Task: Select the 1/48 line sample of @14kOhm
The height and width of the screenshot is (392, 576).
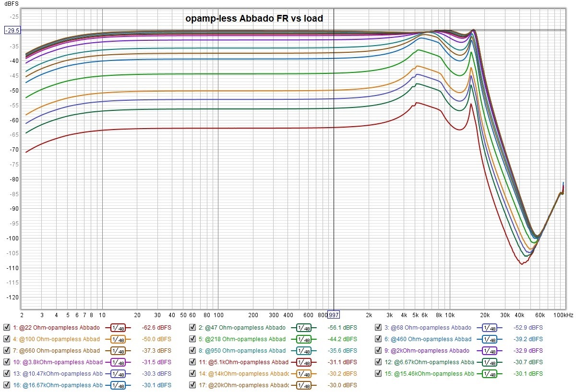Action: pos(303,374)
